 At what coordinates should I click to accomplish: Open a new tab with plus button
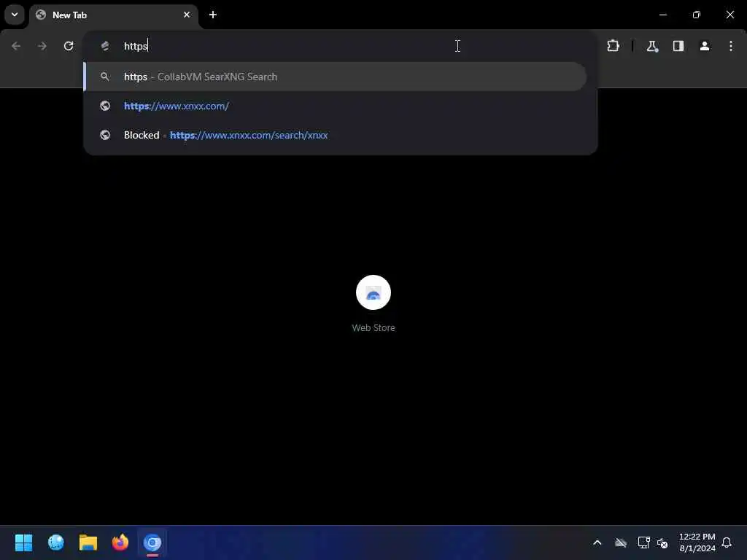pos(213,15)
